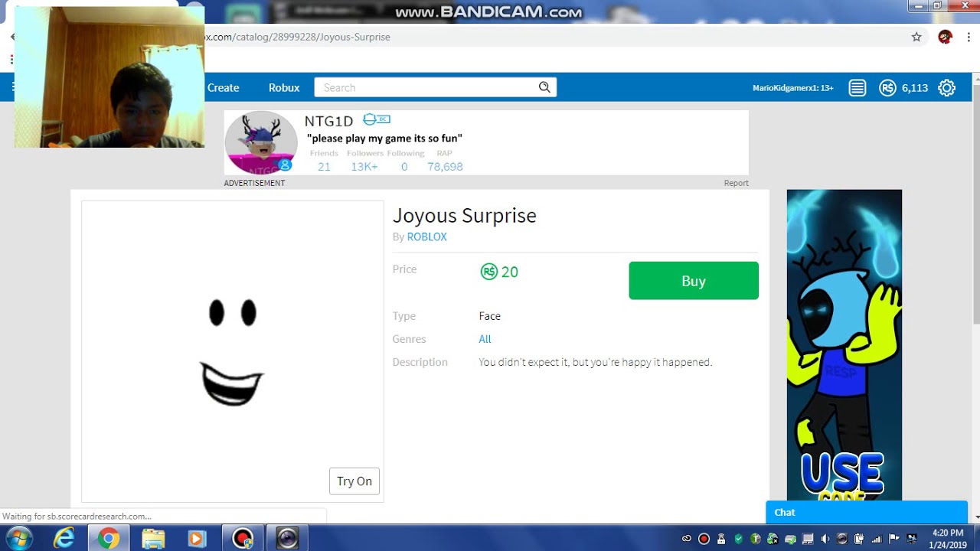Open the Action Center flag icon
The height and width of the screenshot is (551, 980).
[x=894, y=538]
